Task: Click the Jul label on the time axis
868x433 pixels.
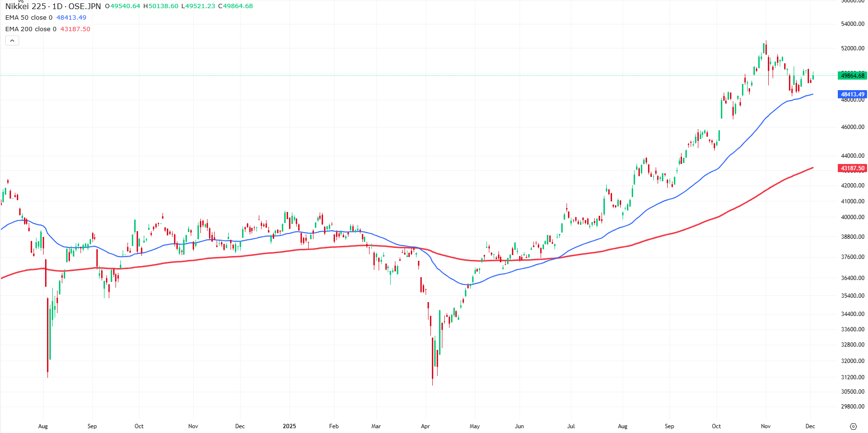Action: [571, 426]
